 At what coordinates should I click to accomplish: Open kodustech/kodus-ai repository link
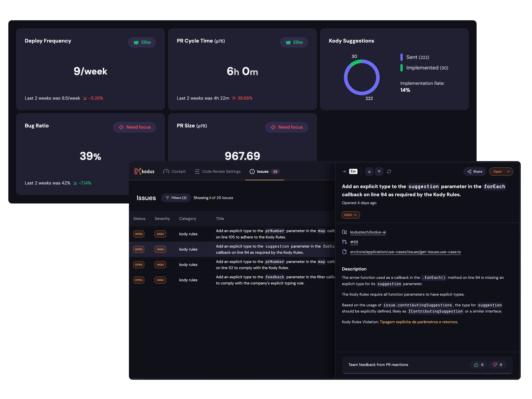368,232
